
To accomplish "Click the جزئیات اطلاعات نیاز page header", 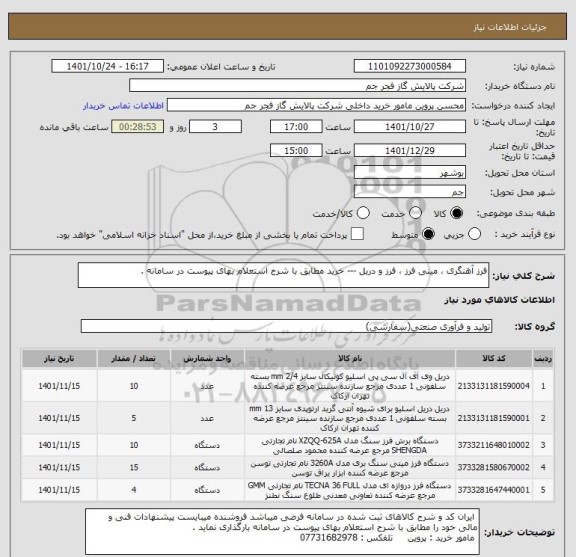I will [510, 28].
